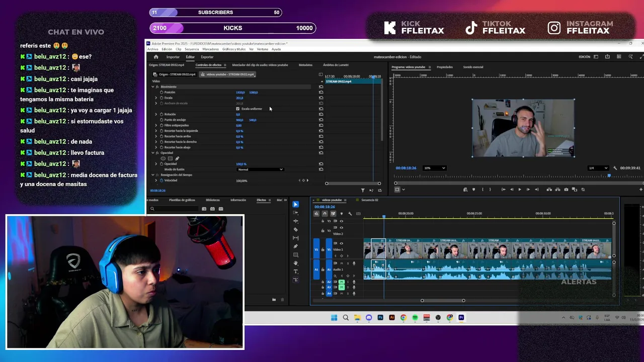Select the Type tool
The image size is (644, 362).
click(x=295, y=271)
